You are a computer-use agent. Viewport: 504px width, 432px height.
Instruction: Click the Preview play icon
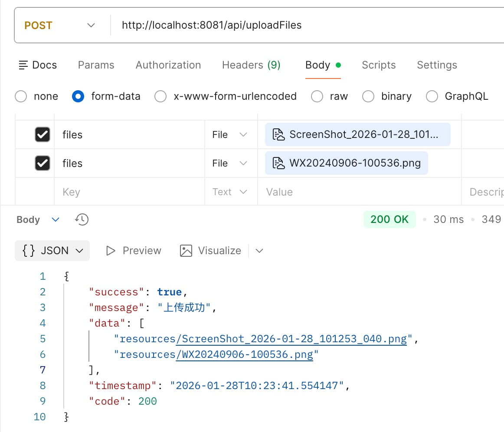tap(111, 251)
